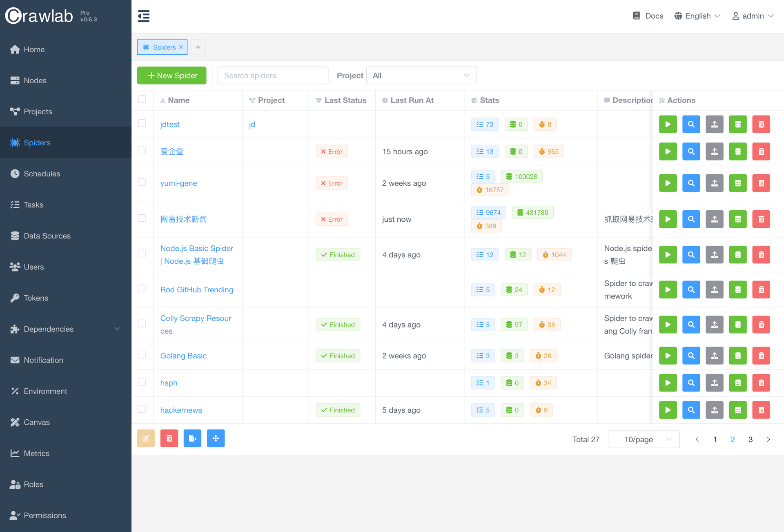784x532 pixels.
Task: Collapse the left navigation sidebar
Action: [x=143, y=16]
